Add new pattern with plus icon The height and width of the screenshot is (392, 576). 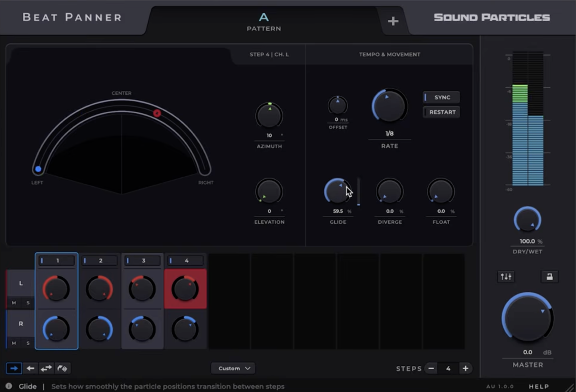[x=393, y=21]
